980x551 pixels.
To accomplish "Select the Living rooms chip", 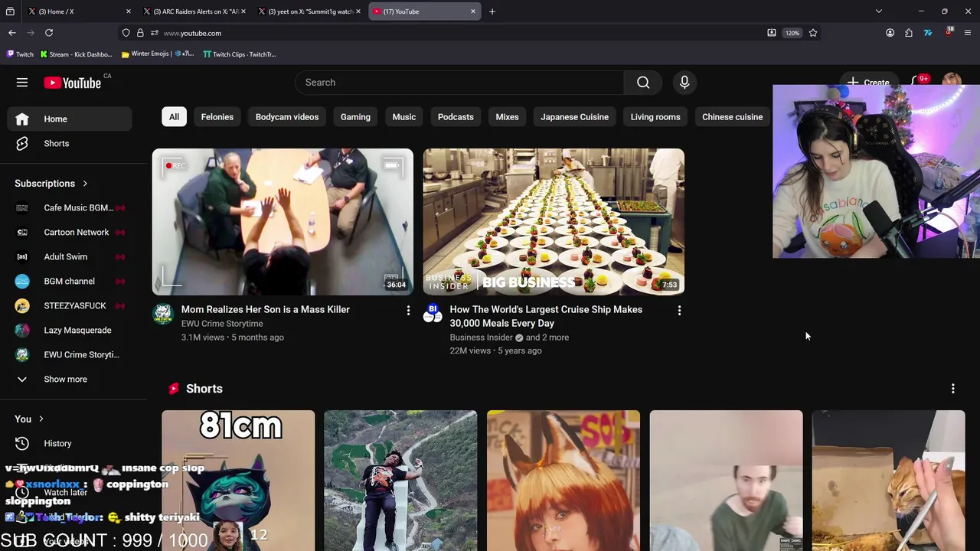I will pyautogui.click(x=655, y=117).
